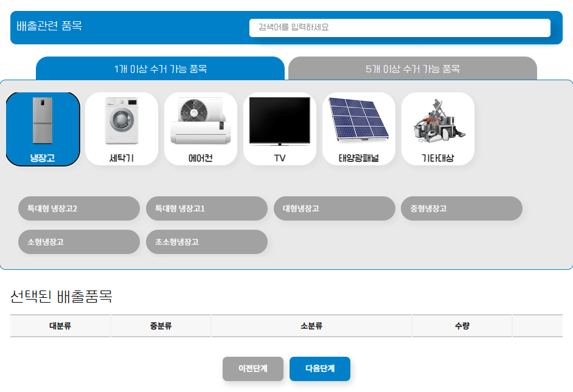Select the 태양광패널 solar panel category icon

[x=359, y=128]
